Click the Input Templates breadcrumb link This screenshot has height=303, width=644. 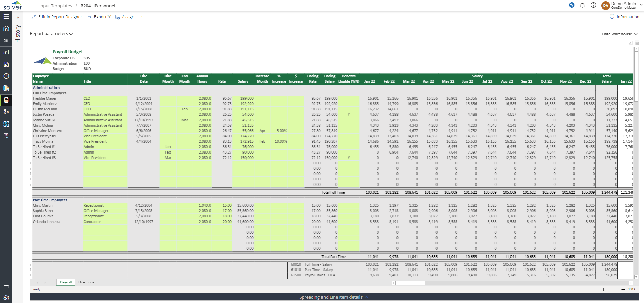pos(55,6)
